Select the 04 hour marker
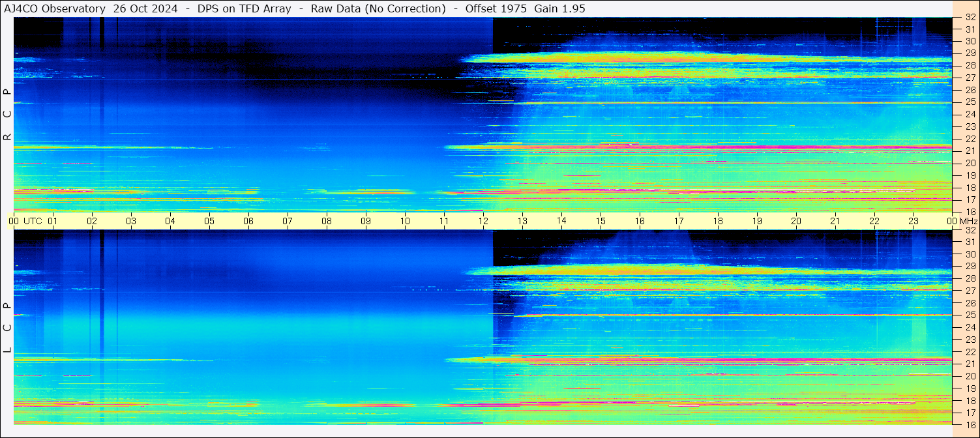The image size is (980, 438). pos(170,221)
